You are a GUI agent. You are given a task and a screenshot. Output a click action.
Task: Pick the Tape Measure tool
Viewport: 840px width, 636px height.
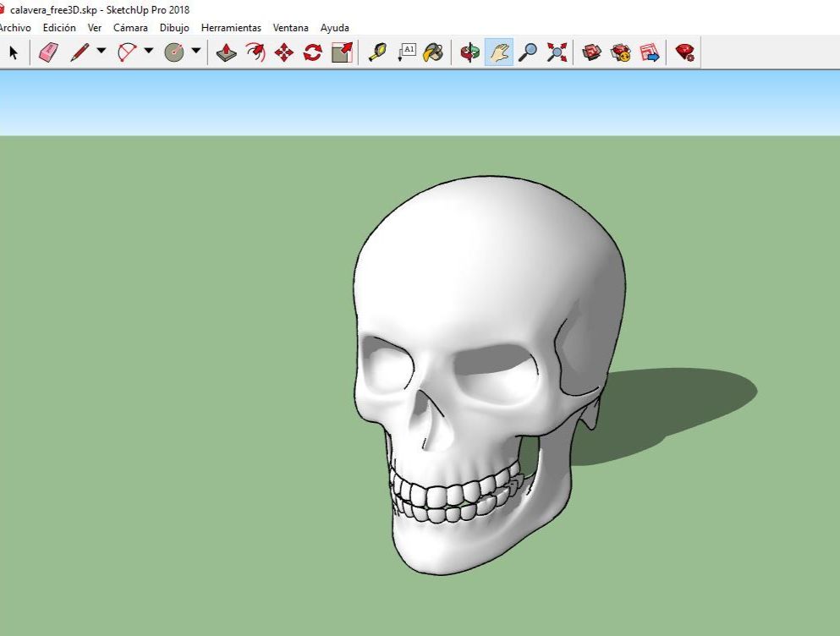coord(380,52)
